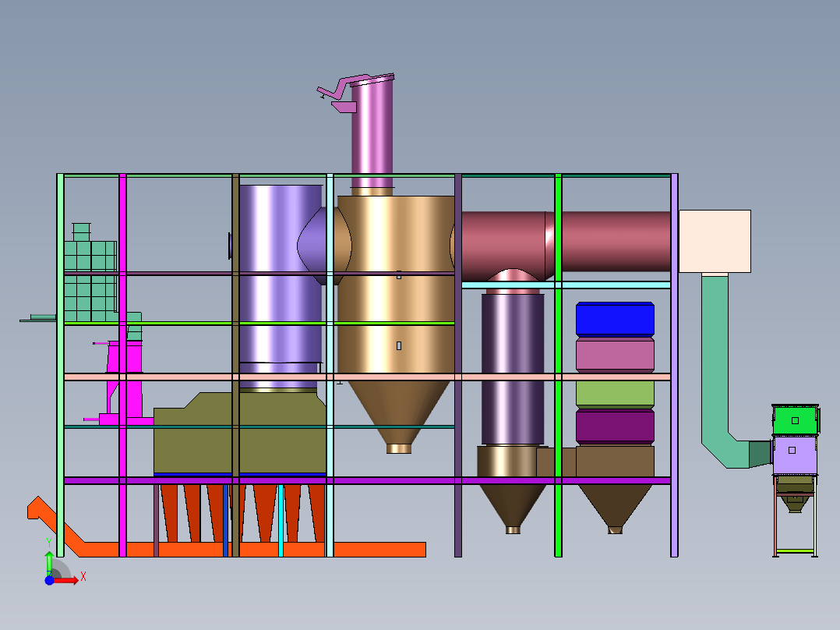
Task: Select the cyan beam beneath the maroon duct
Action: (566, 285)
